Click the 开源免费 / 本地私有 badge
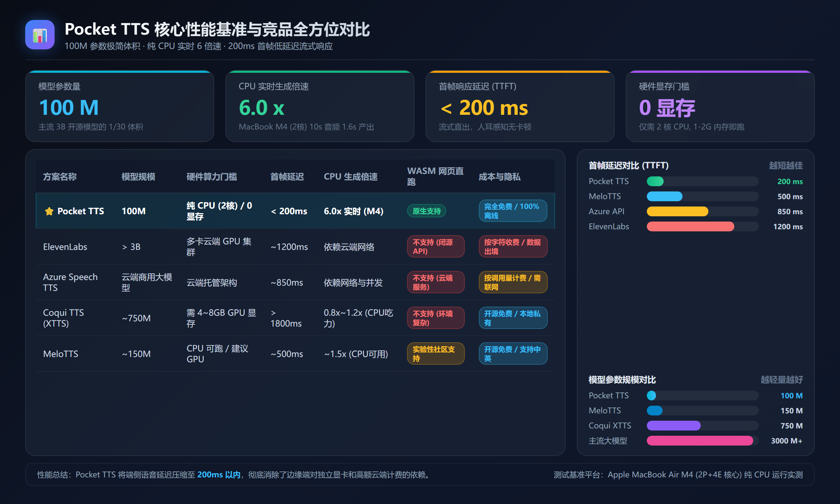 (x=513, y=318)
